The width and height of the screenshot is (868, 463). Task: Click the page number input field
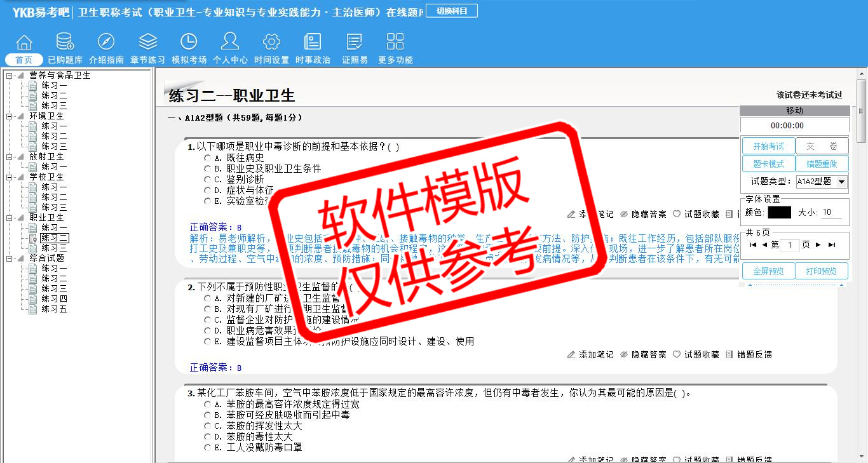pyautogui.click(x=789, y=245)
